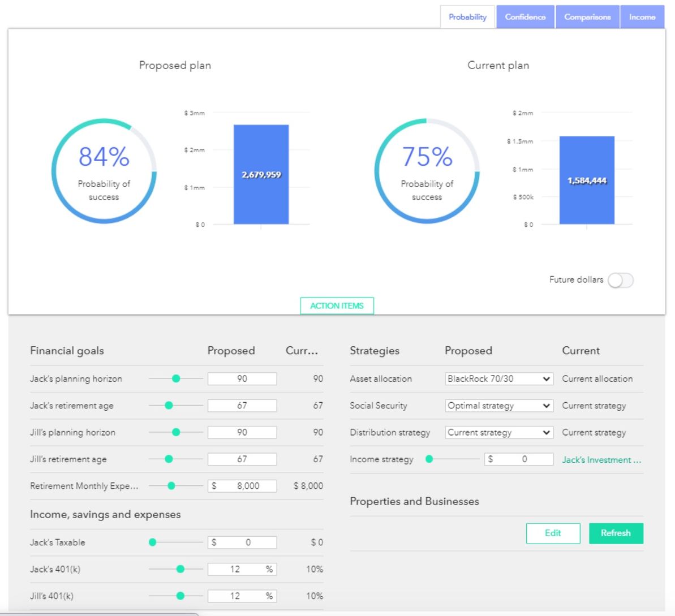Click the Jack's planning horizon slider handle
The height and width of the screenshot is (616, 675).
tap(175, 379)
